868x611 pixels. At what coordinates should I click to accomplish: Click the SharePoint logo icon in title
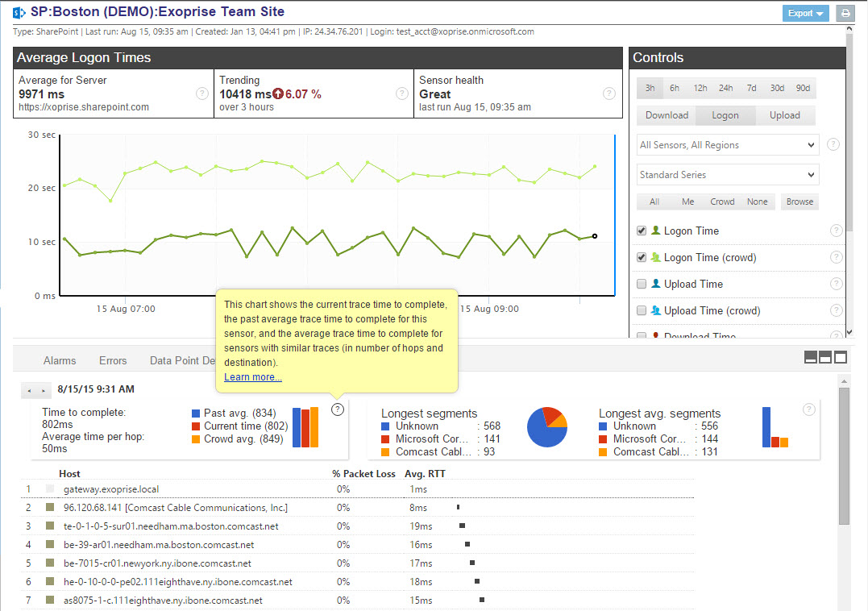[19, 12]
